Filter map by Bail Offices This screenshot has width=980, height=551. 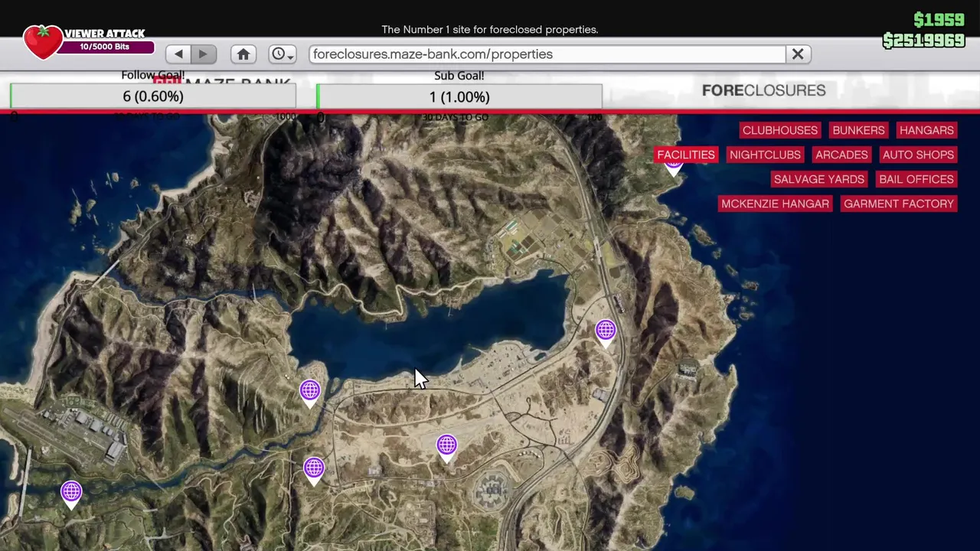point(916,179)
